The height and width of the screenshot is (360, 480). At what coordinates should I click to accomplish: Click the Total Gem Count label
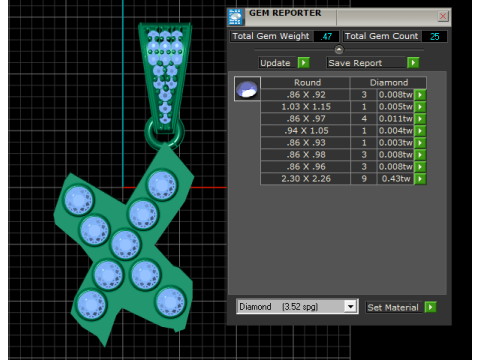pos(381,36)
